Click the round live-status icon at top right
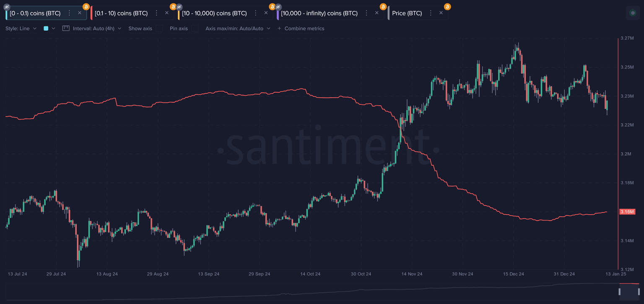The height and width of the screenshot is (304, 644). pos(633,13)
